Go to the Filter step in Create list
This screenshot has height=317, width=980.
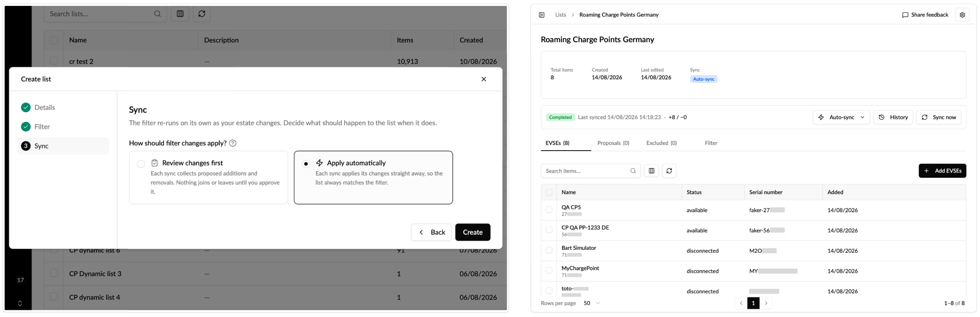coord(63,127)
